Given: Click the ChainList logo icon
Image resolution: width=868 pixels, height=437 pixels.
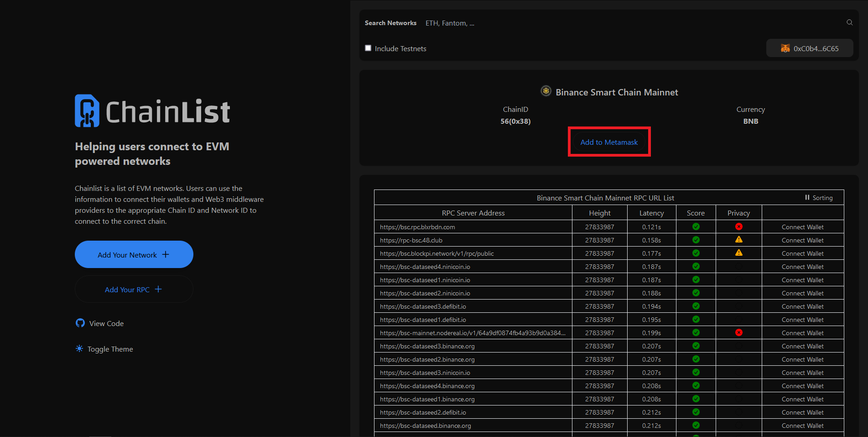Looking at the screenshot, I should [87, 111].
